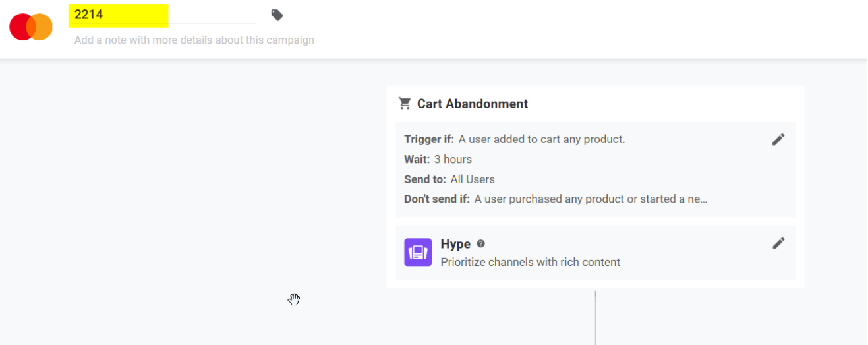
Task: Focus the 'Add a note' campaign details field
Action: click(194, 40)
